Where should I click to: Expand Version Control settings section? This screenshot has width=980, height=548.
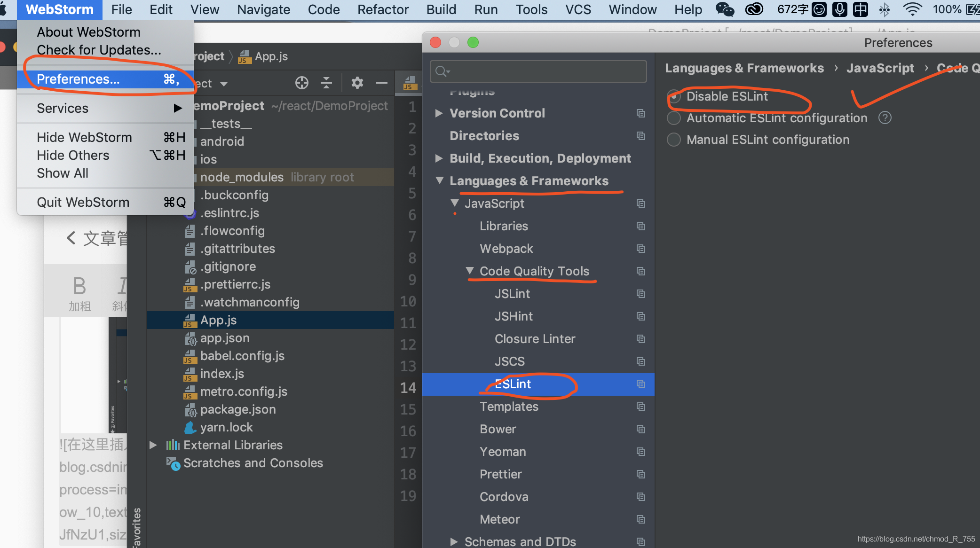(x=439, y=113)
